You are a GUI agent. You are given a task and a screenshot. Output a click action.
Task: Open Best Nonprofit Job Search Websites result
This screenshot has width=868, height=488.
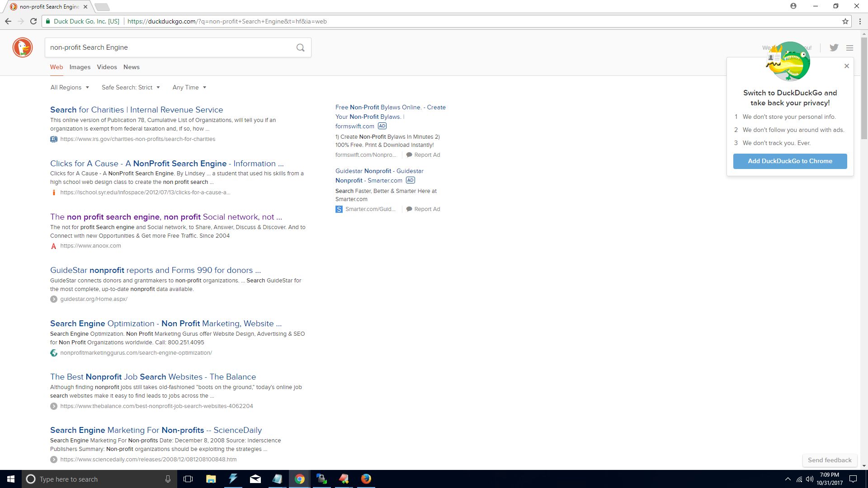[153, 377]
